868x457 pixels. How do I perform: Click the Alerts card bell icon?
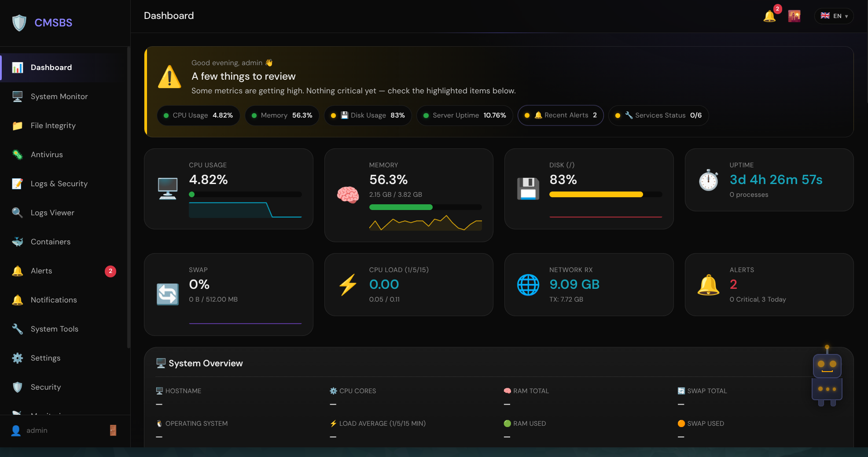(x=709, y=284)
